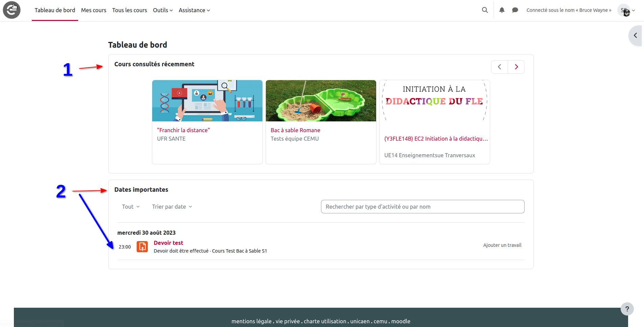
Task: Open the Bac à sable Romane thumbnail
Action: pos(321,101)
